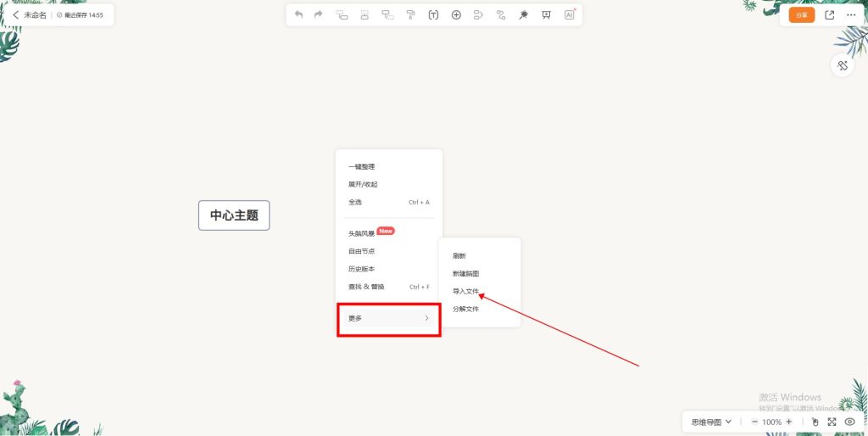Click the insert parent topic icon with dashed box

(387, 15)
